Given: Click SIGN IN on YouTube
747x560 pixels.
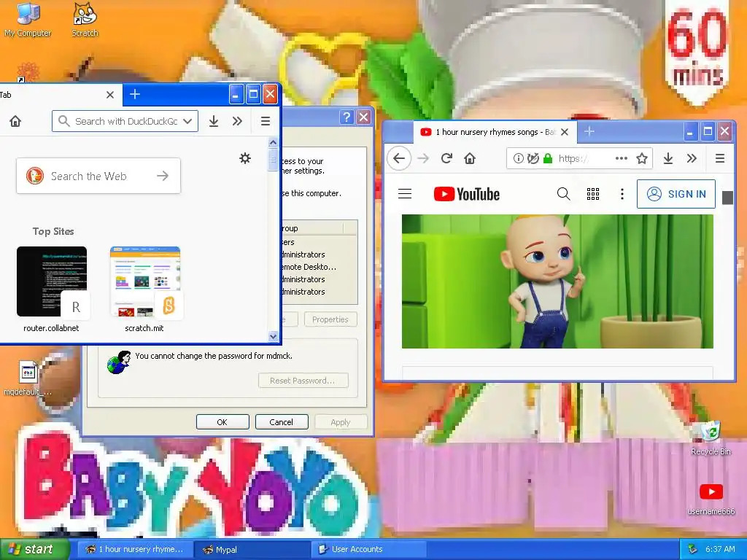Looking at the screenshot, I should [676, 194].
